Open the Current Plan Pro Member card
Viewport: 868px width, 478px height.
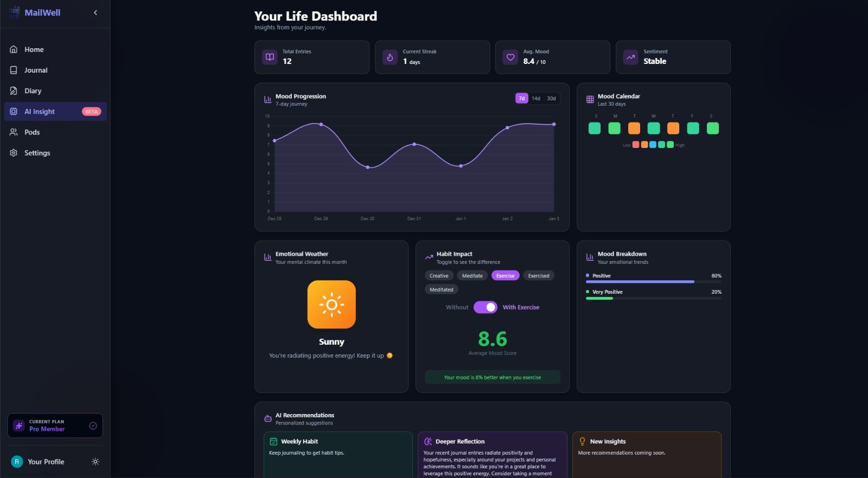coord(55,425)
